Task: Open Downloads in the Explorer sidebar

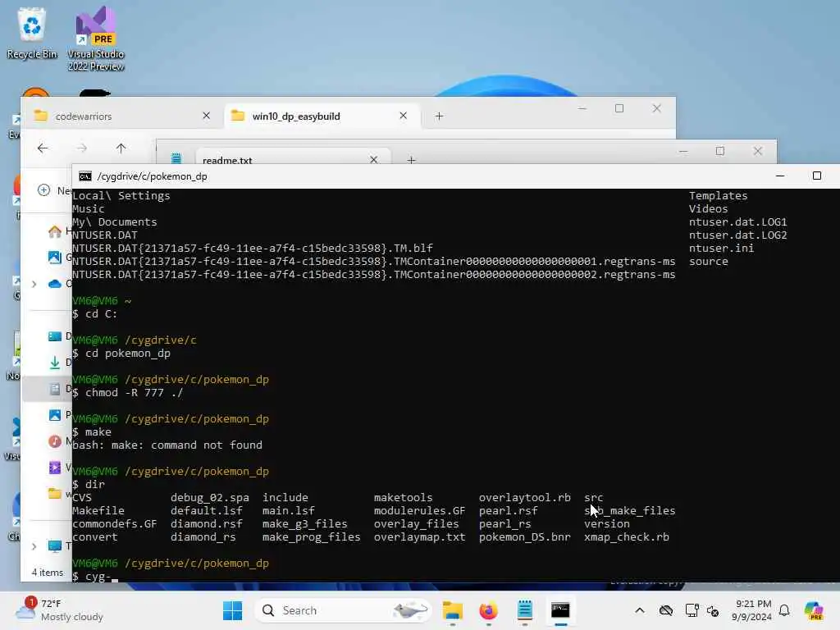Action: click(x=55, y=363)
